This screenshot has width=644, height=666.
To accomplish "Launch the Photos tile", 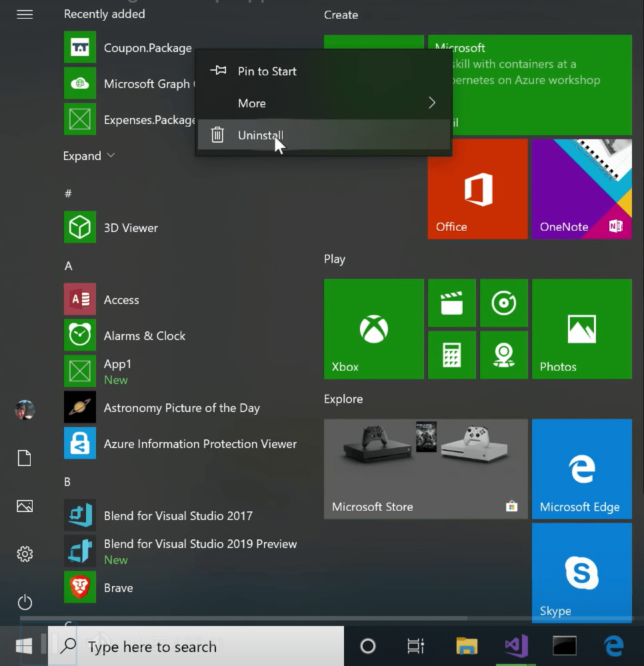I will [581, 328].
